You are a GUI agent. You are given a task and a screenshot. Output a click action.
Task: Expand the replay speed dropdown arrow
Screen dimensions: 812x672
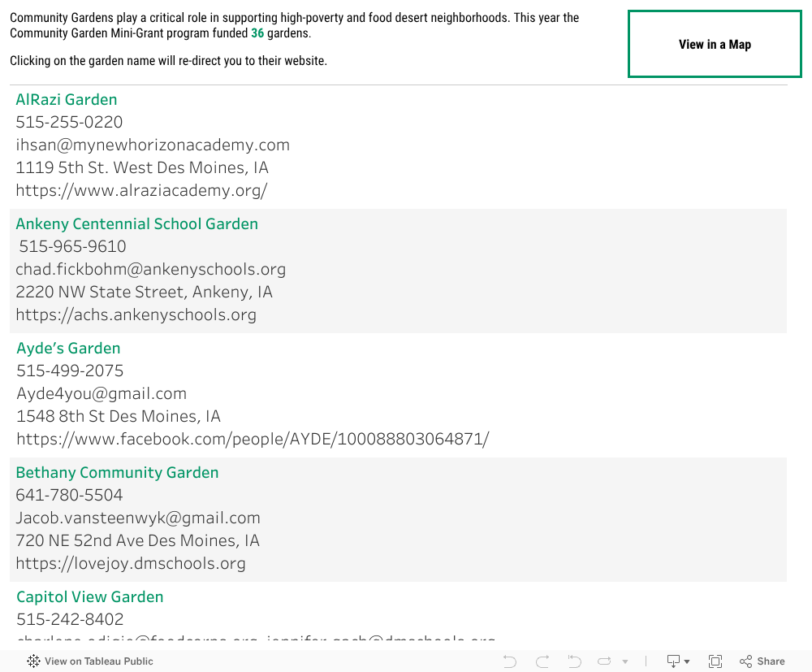[624, 662]
